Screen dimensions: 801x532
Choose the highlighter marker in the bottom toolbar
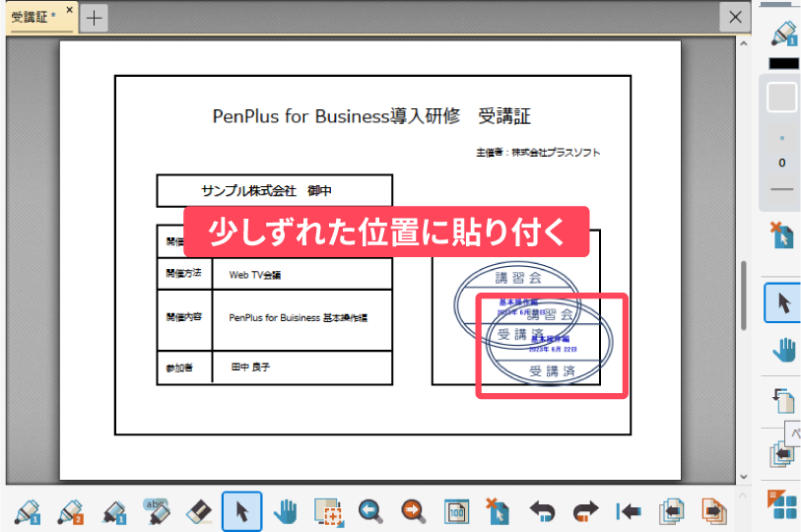[113, 511]
